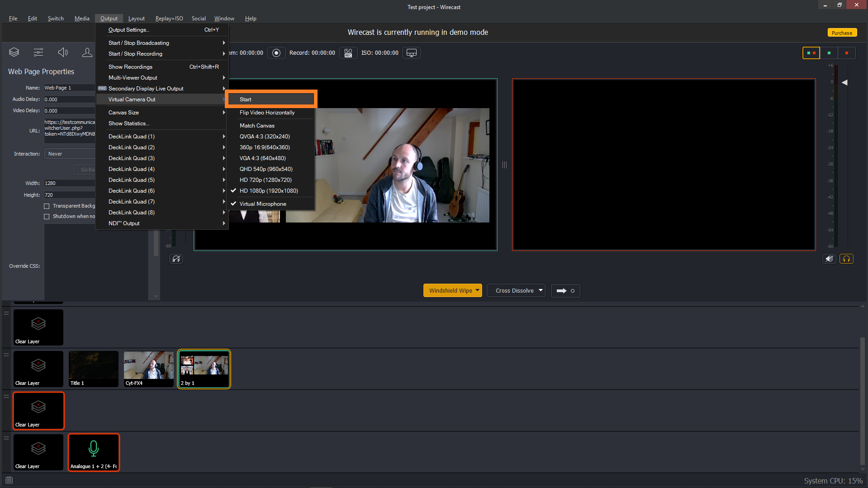Viewport: 868px width, 488px height.
Task: Click Show Recordings menu entry
Action: 162,67
